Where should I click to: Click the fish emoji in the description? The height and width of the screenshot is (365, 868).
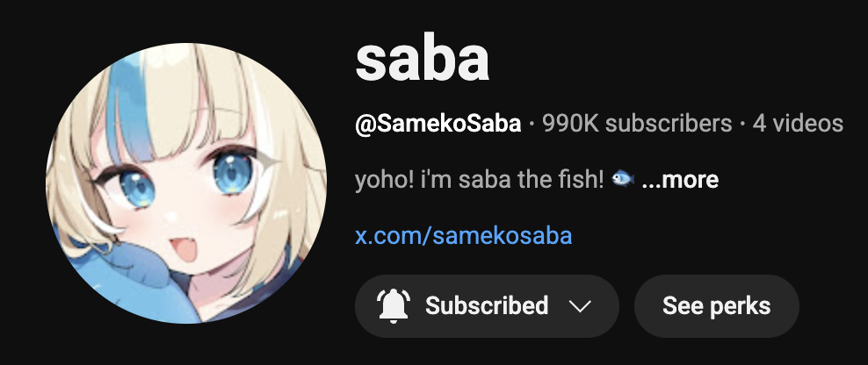point(623,179)
